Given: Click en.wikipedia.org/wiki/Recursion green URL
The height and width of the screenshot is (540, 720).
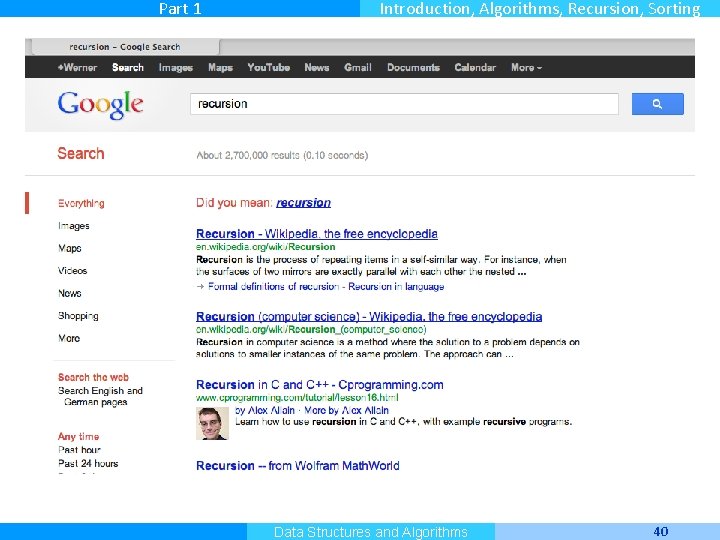Looking at the screenshot, I should coord(265,247).
